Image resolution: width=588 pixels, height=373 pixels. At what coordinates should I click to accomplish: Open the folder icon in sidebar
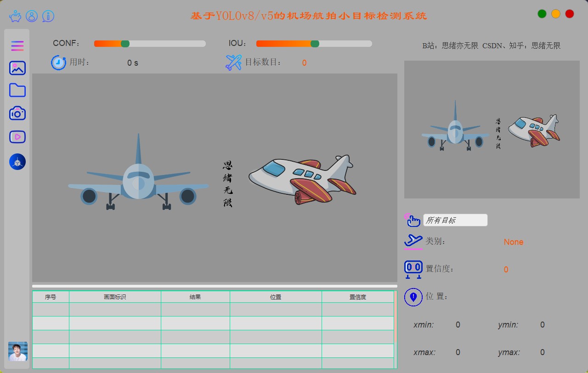point(17,90)
